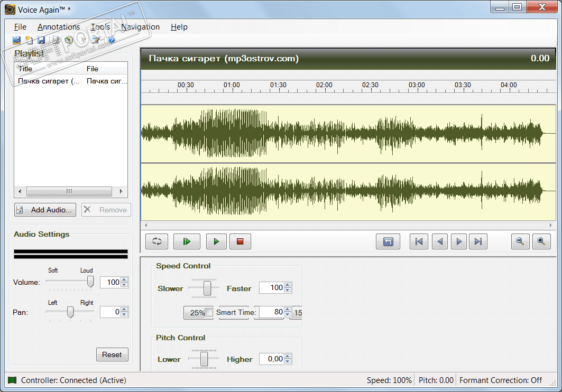Screen dimensions: 562x392
Task: Click the Pan value field showing 0
Action: tap(111, 312)
